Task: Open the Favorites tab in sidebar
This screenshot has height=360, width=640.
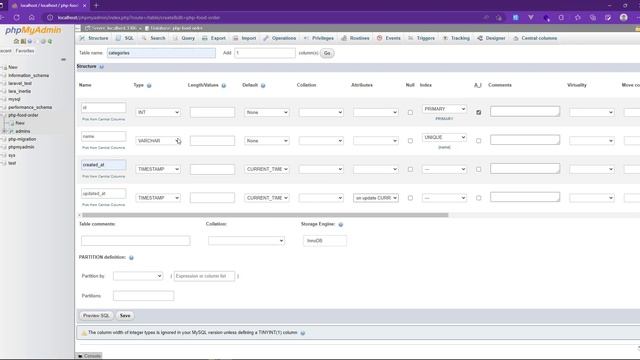Action: point(25,51)
